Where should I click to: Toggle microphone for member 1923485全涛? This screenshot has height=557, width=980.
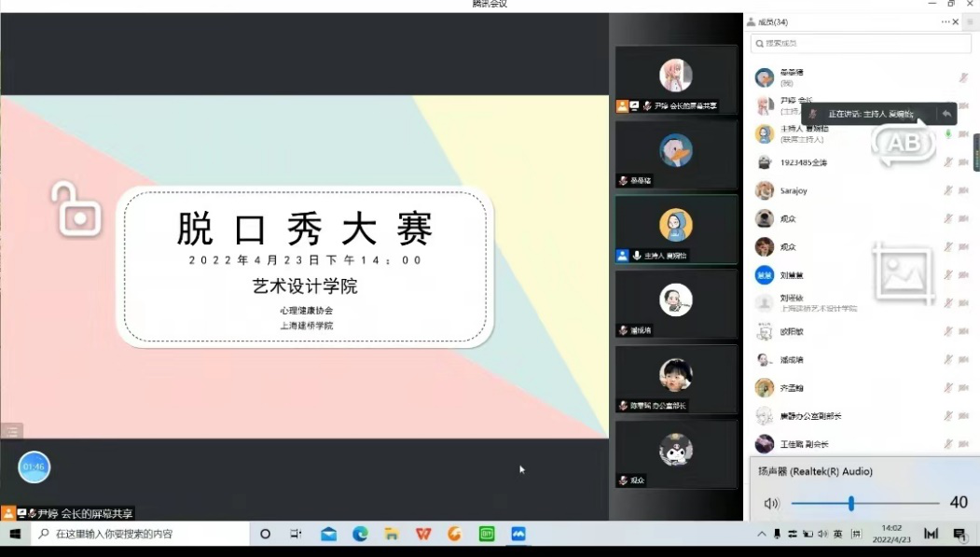[948, 162]
